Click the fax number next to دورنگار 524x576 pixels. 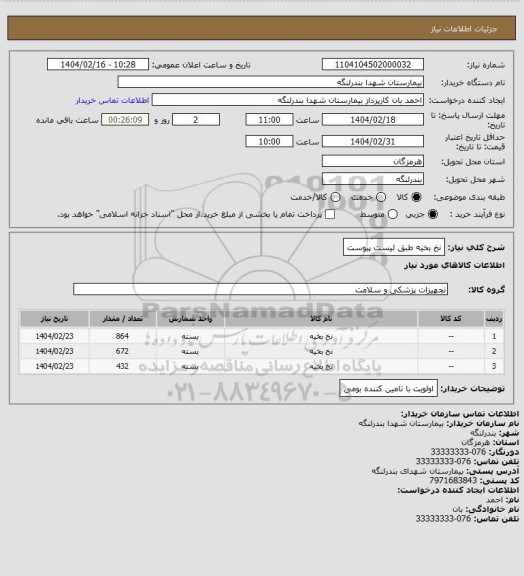tap(458, 452)
